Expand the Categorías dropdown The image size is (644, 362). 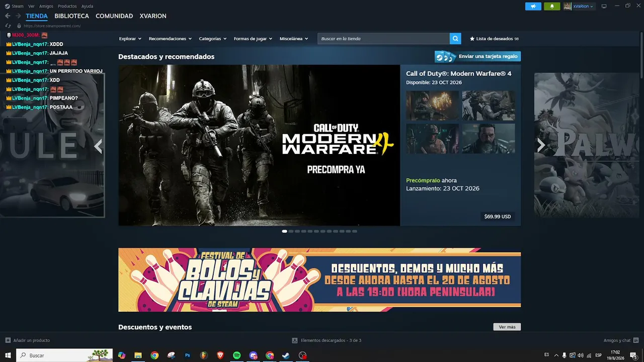(213, 39)
